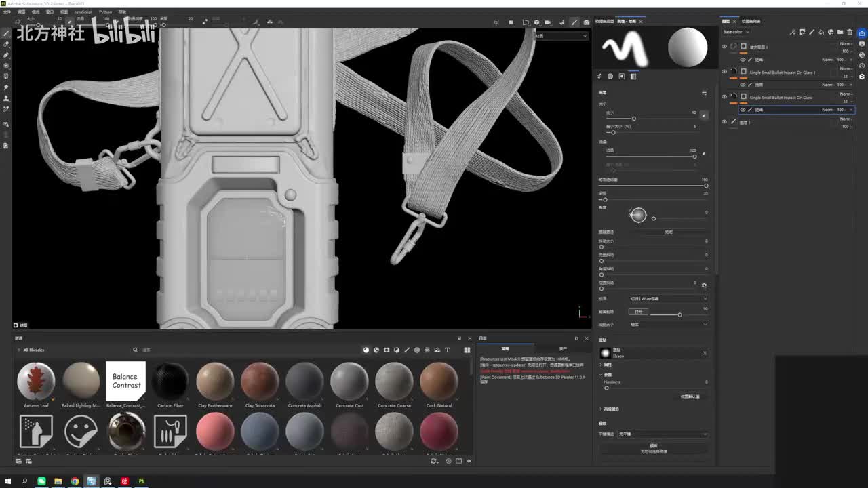Open the Windows Start menu

[8, 481]
